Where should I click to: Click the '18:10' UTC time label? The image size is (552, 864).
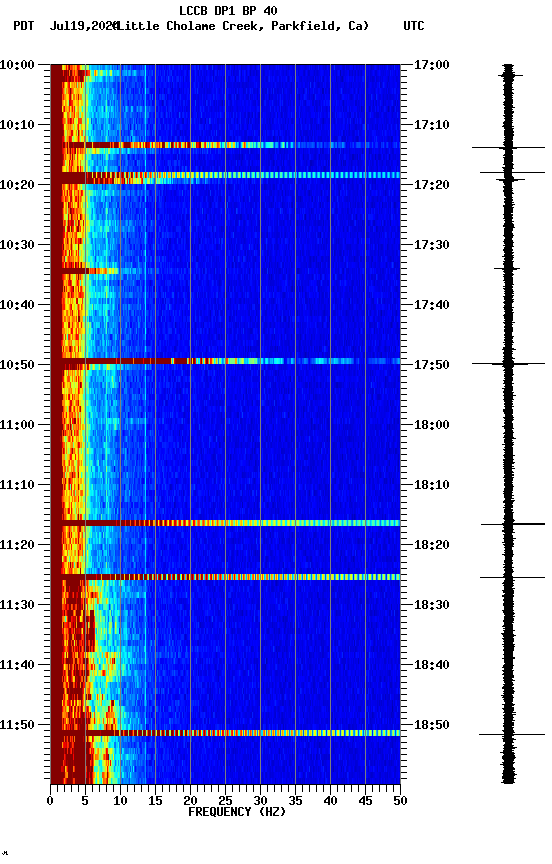(x=431, y=485)
